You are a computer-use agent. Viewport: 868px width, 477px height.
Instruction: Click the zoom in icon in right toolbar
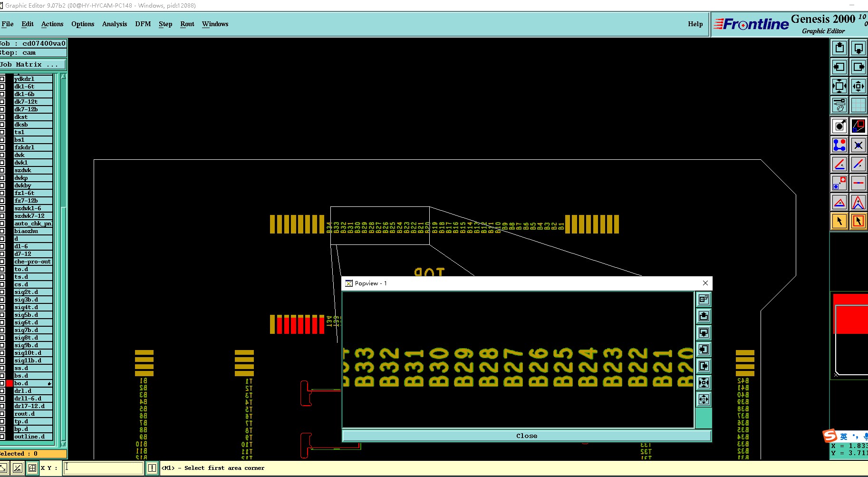(x=839, y=86)
